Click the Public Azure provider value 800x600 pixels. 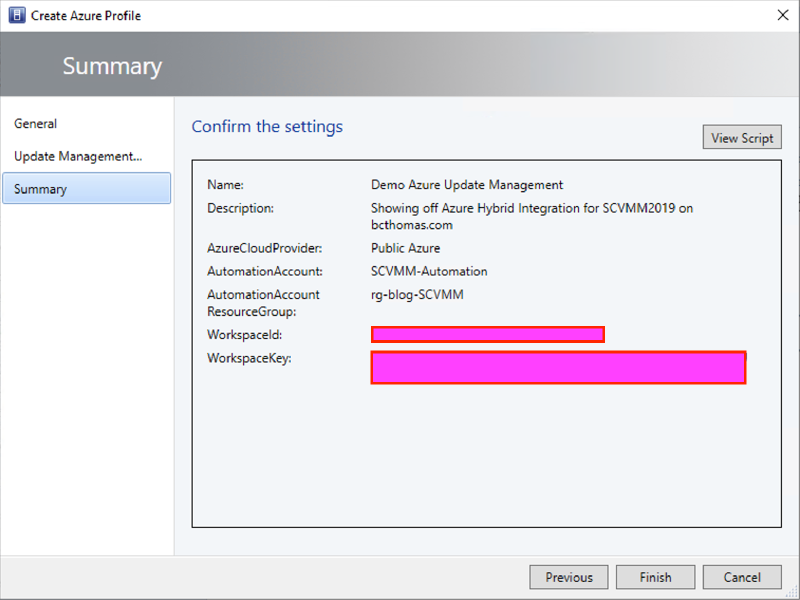(x=405, y=248)
